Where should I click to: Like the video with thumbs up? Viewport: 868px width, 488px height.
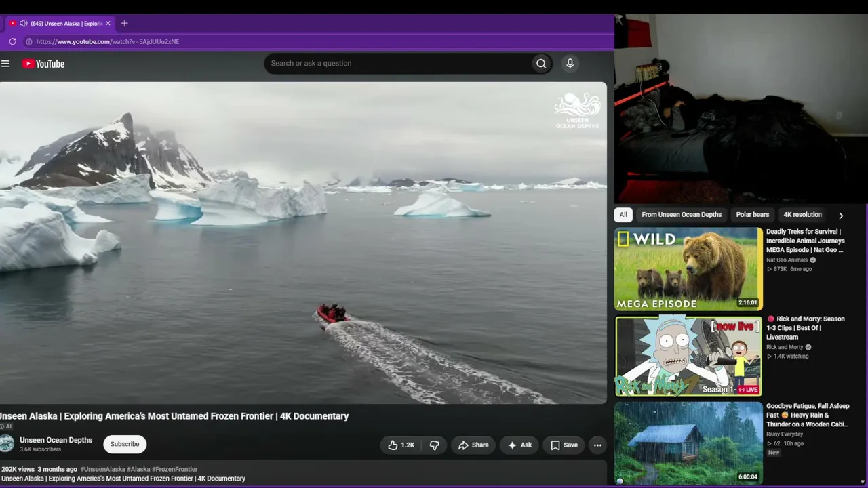pos(401,445)
